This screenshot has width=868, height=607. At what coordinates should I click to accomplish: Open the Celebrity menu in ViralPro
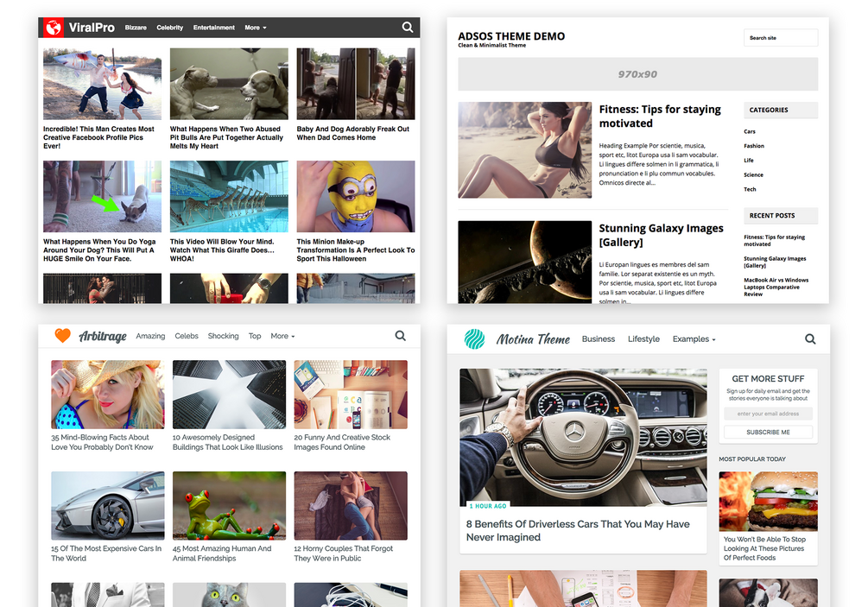click(169, 27)
